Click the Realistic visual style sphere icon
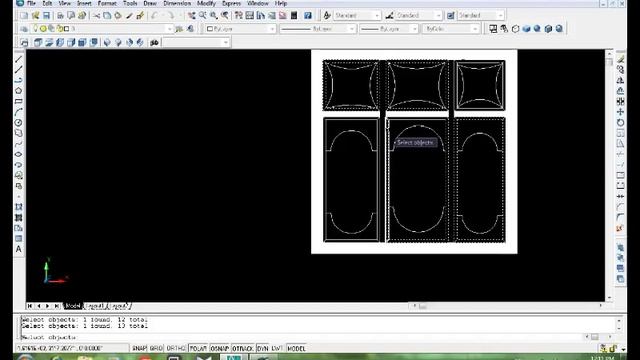Image resolution: width=640 pixels, height=360 pixels. tap(537, 29)
